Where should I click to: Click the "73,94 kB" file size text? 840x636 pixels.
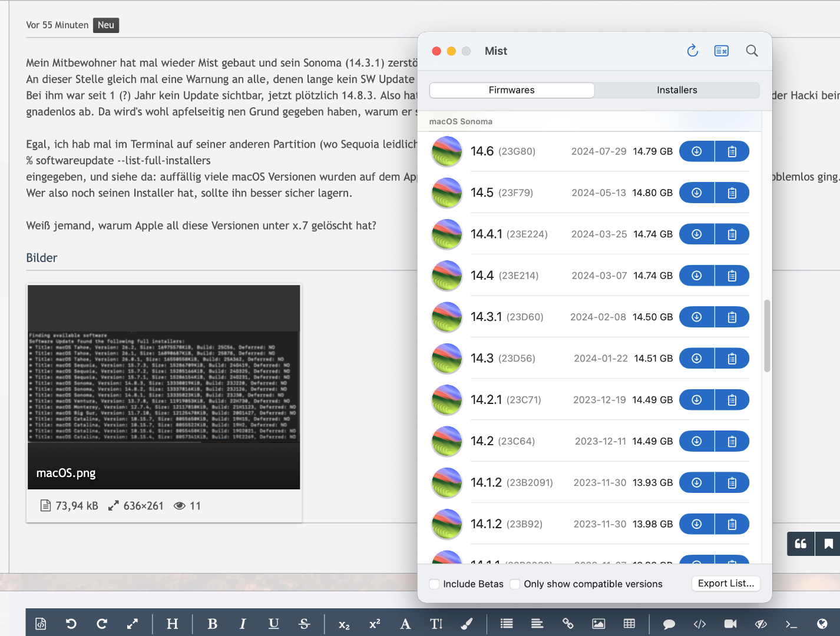(77, 506)
